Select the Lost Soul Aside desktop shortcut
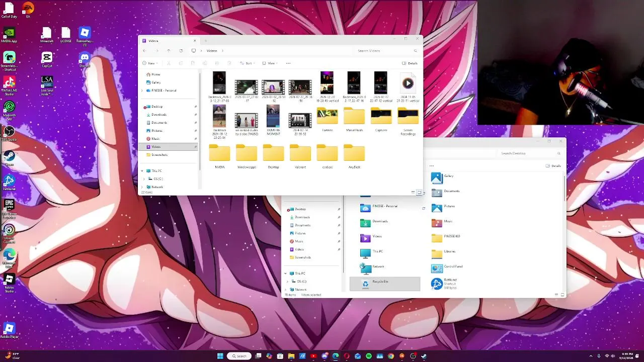 (x=47, y=85)
